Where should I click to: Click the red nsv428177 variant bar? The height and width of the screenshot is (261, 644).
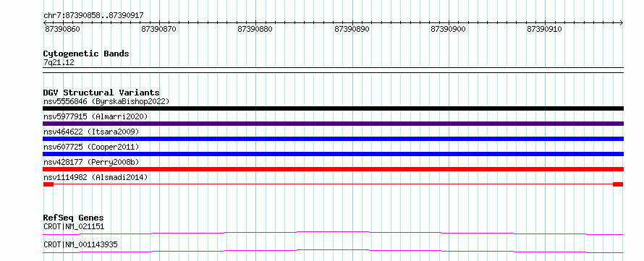(x=333, y=169)
